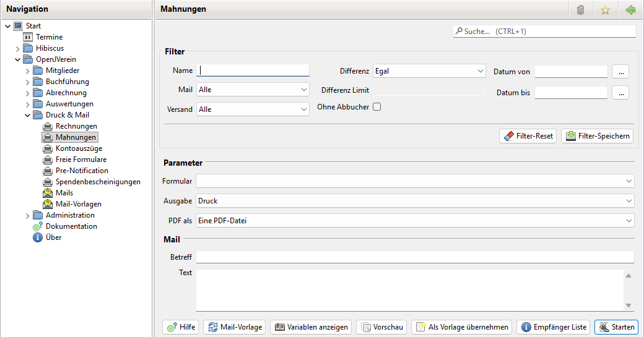Viewport: 644px width, 337px height.
Task: Select Spendenbescheinigungen in the navigation
Action: (x=97, y=182)
